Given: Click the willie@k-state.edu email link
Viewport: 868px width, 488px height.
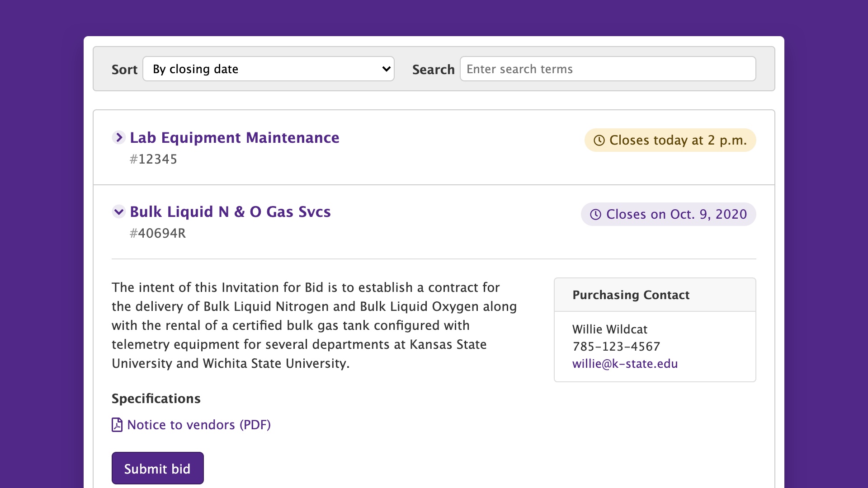Looking at the screenshot, I should coord(625,364).
